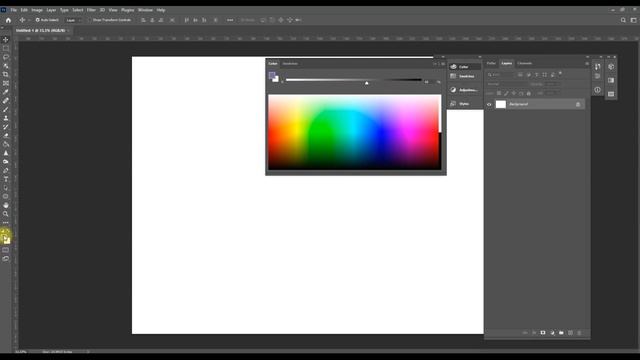This screenshot has height=360, width=640.
Task: Click the Quick Mask mode icon
Action: point(6,250)
